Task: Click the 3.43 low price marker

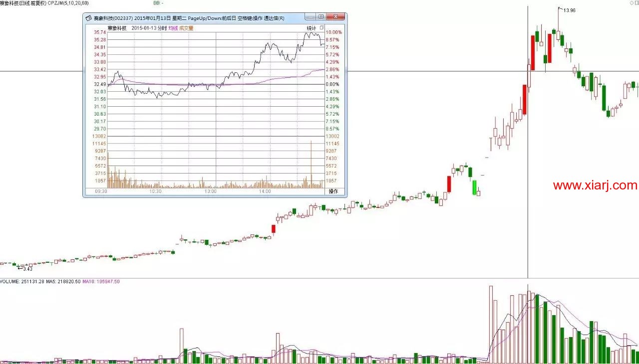Action: click(x=27, y=269)
